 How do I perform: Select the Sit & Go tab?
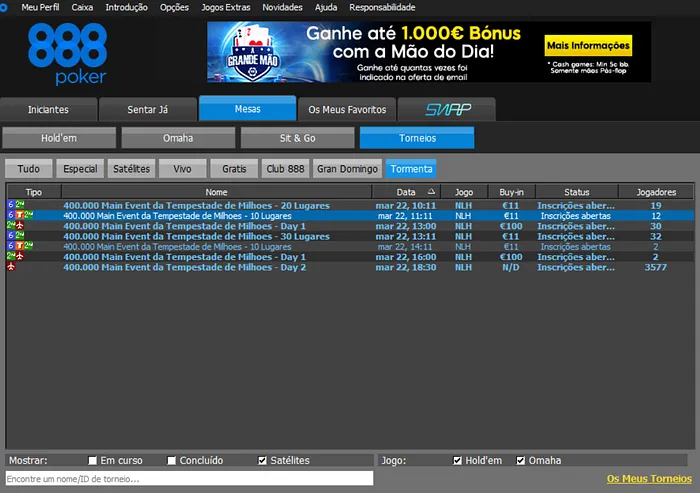point(297,138)
